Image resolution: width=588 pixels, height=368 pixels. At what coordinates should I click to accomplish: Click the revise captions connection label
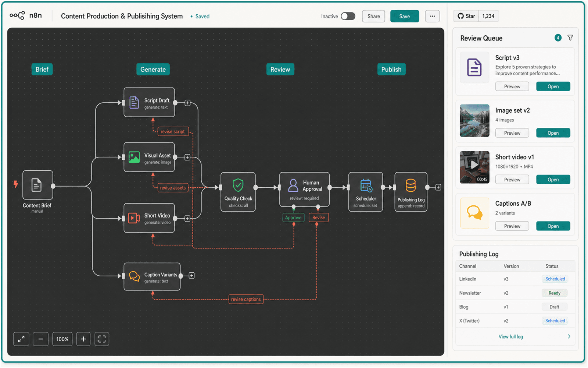pyautogui.click(x=246, y=299)
